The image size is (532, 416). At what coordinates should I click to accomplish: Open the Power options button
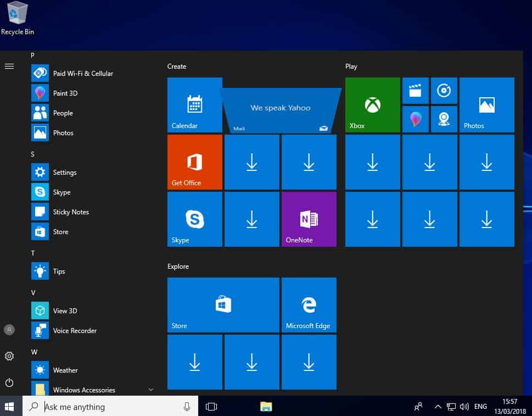pyautogui.click(x=9, y=382)
